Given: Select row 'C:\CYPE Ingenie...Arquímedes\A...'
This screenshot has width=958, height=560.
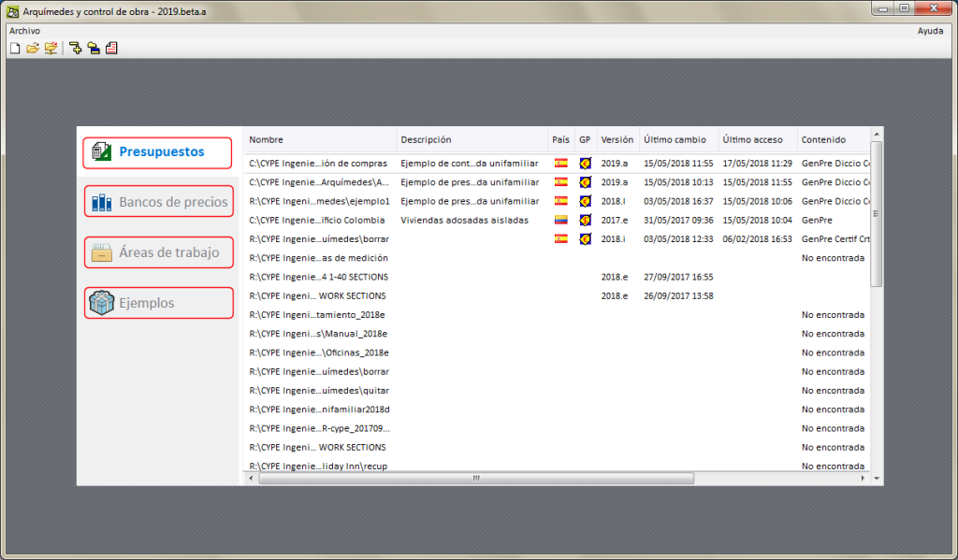Looking at the screenshot, I should click(557, 182).
